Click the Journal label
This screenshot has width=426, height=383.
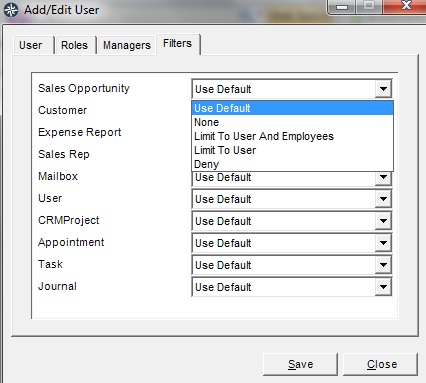point(57,286)
